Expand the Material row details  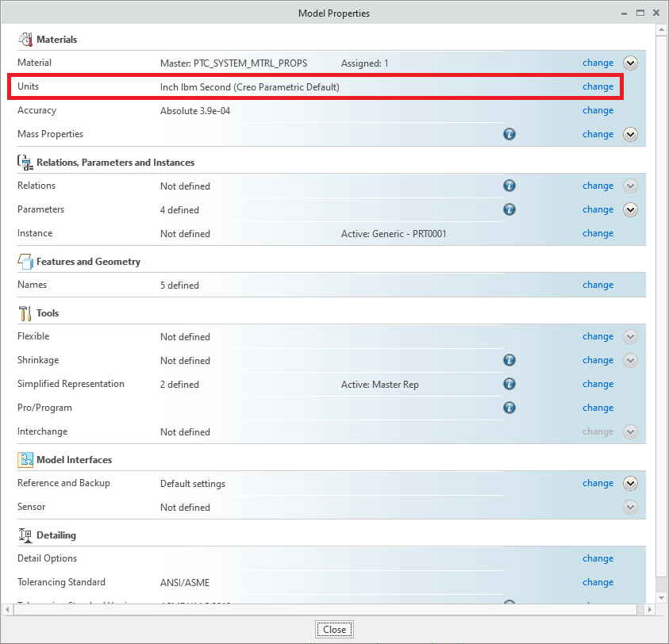coord(630,63)
